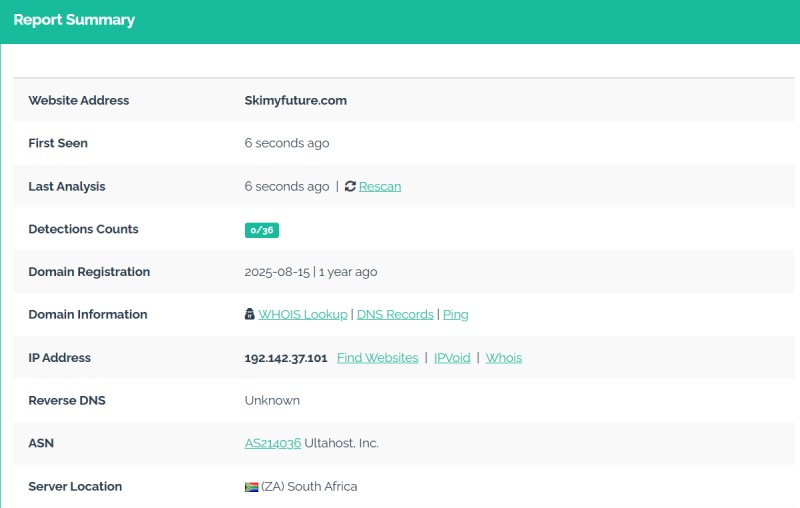Image resolution: width=800 pixels, height=508 pixels.
Task: Click the Domain Information label
Action: (88, 314)
